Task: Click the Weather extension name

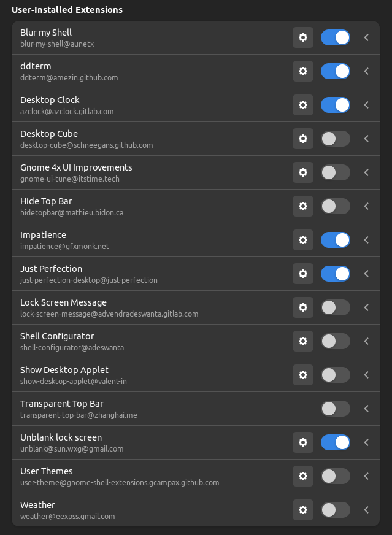Action: pyautogui.click(x=37, y=505)
